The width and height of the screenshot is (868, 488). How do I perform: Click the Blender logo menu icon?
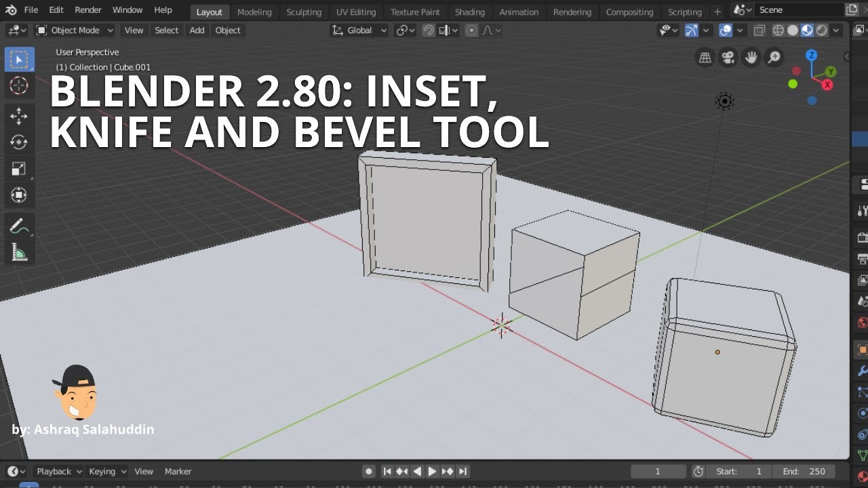point(11,10)
